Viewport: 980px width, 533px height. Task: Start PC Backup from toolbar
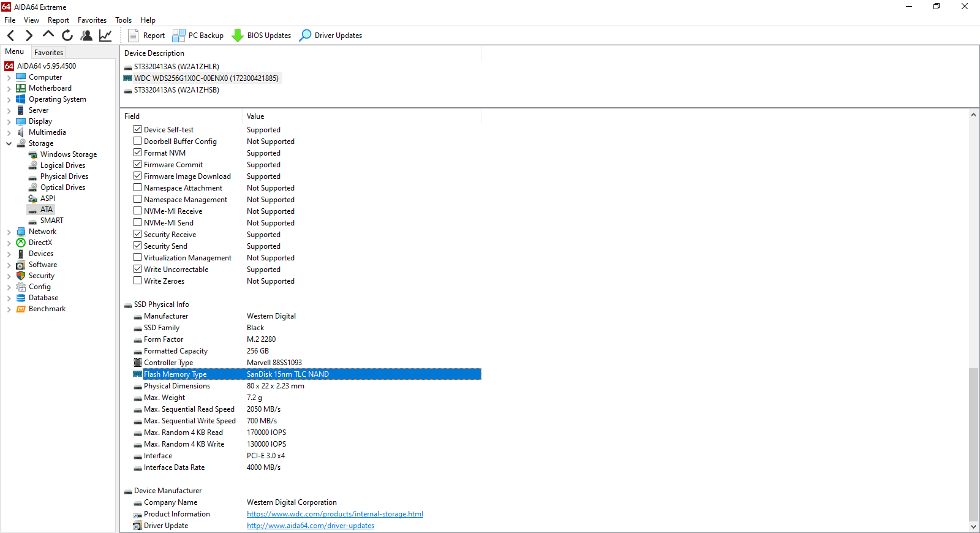click(x=198, y=36)
